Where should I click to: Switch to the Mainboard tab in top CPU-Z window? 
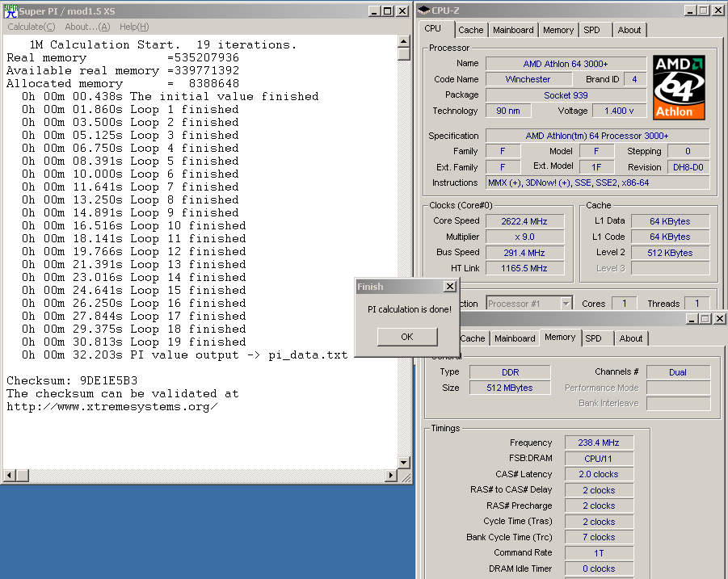pyautogui.click(x=513, y=30)
